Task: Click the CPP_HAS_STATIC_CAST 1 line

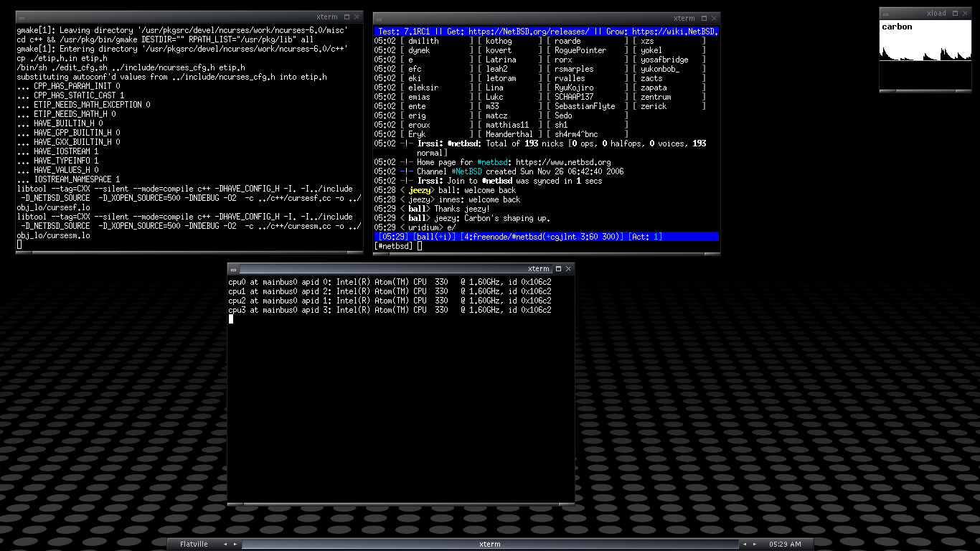Action: point(70,95)
